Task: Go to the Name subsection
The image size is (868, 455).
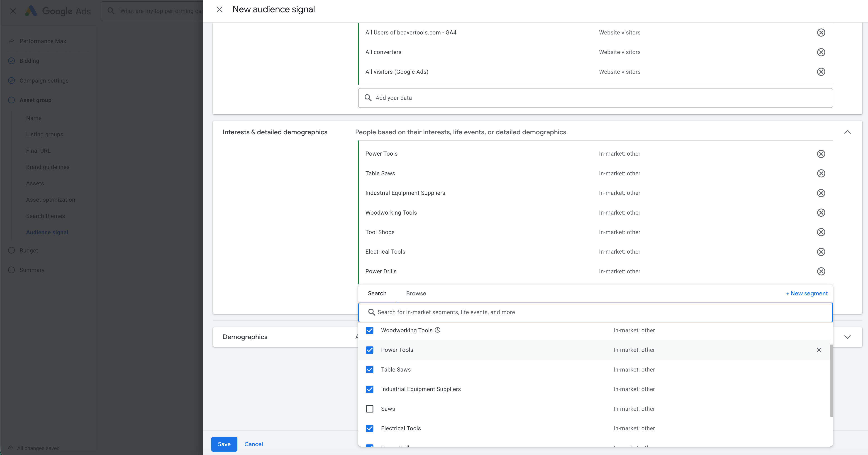Action: coord(34,118)
